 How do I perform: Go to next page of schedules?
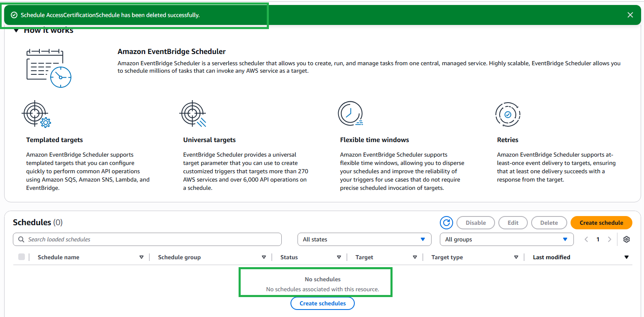(610, 239)
